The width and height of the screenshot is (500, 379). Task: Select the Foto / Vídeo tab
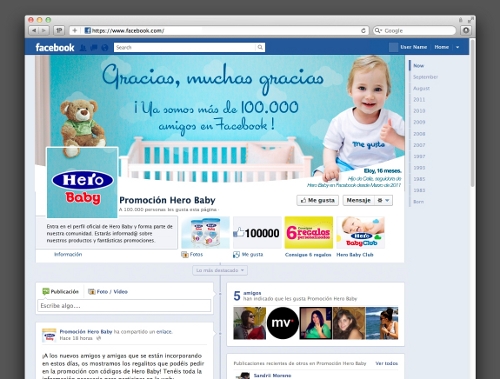coord(108,292)
